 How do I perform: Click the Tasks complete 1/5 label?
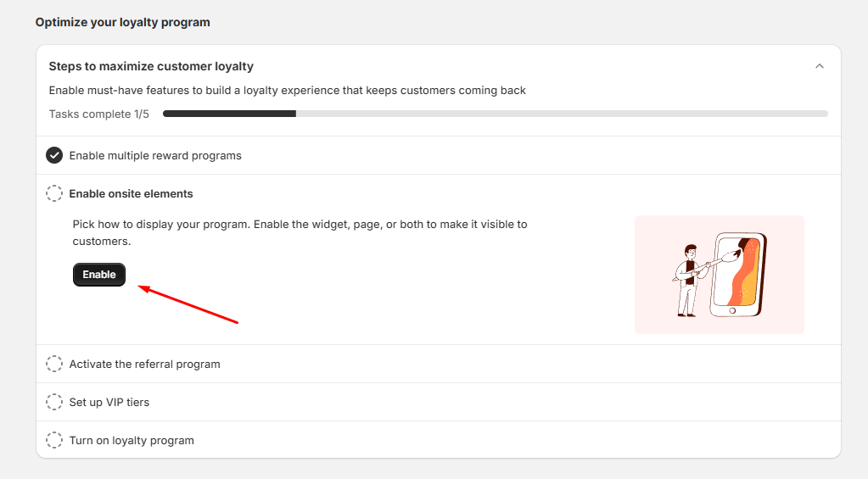click(99, 114)
